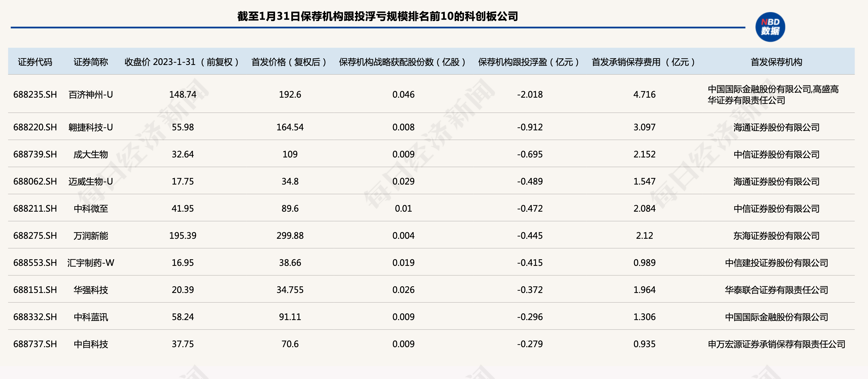Click float loss value -0.415
Image resolution: width=868 pixels, height=379 pixels.
pyautogui.click(x=530, y=263)
